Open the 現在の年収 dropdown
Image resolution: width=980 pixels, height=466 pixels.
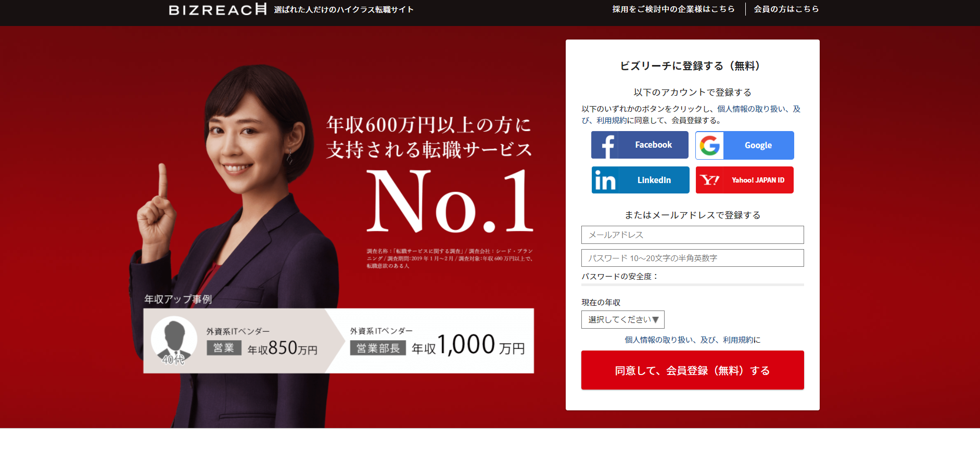[x=623, y=319]
